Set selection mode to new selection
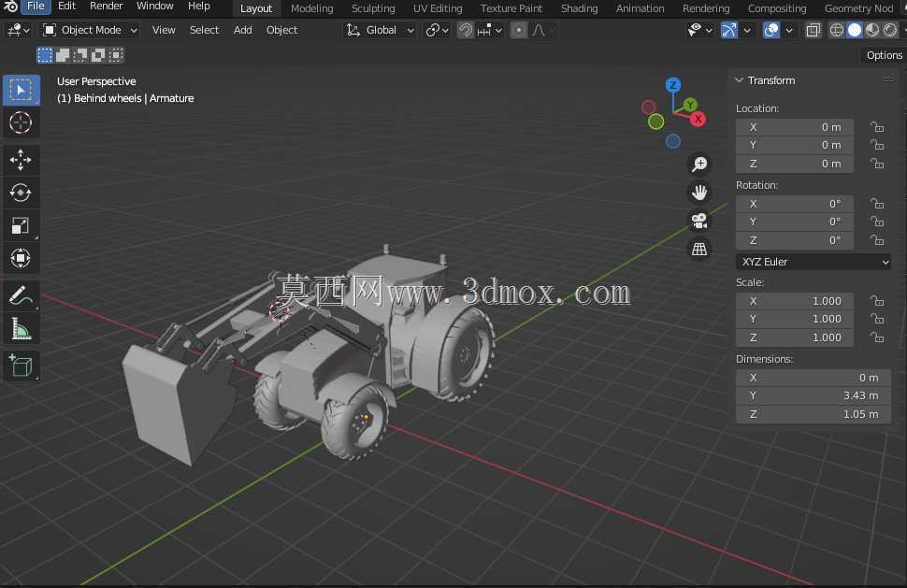 pos(45,55)
